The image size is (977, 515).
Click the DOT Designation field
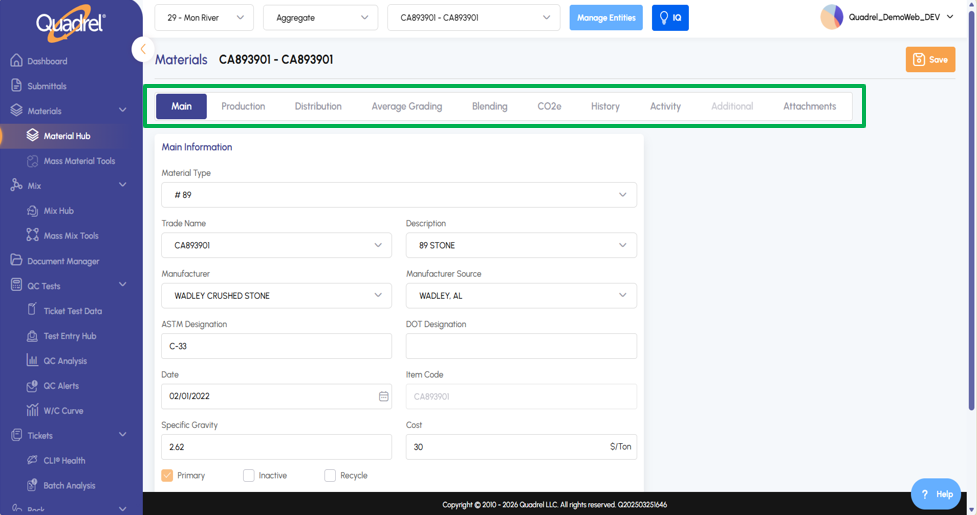521,346
